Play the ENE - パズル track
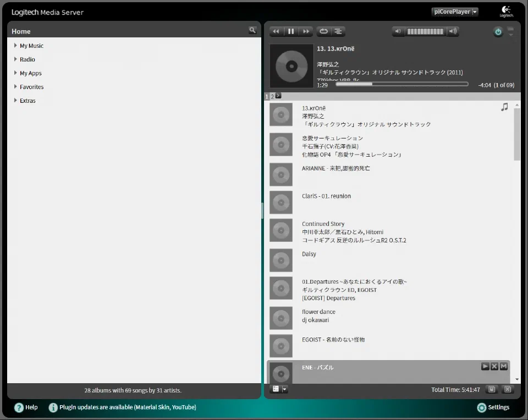The height and width of the screenshot is (420, 528). [485, 366]
